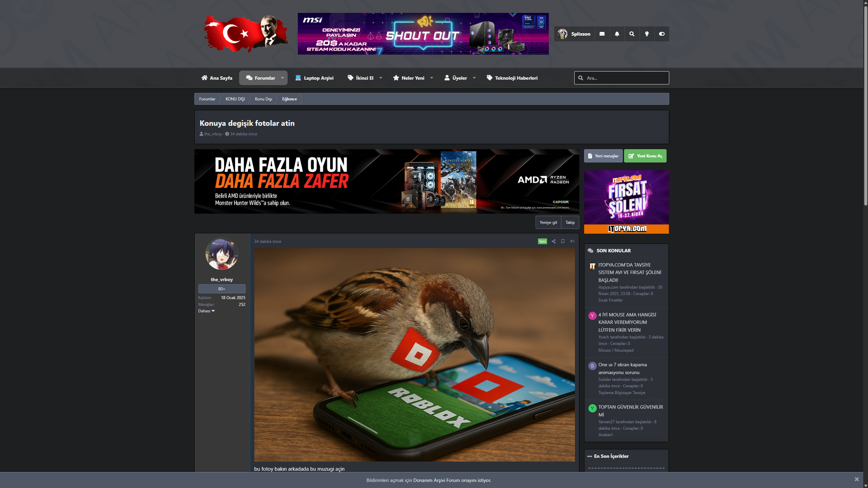This screenshot has height=488, width=868.
Task: Click the Yeni Konu Aç button
Action: pyautogui.click(x=645, y=156)
